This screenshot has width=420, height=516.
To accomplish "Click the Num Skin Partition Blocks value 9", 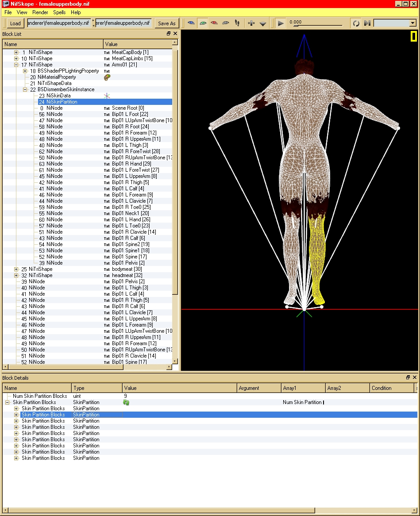I will [x=125, y=396].
